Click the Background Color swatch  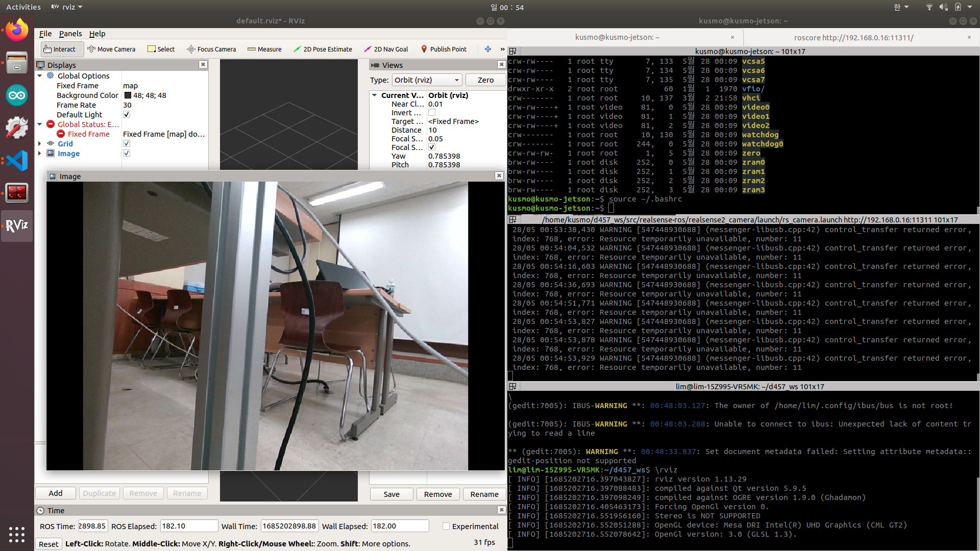[x=128, y=95]
